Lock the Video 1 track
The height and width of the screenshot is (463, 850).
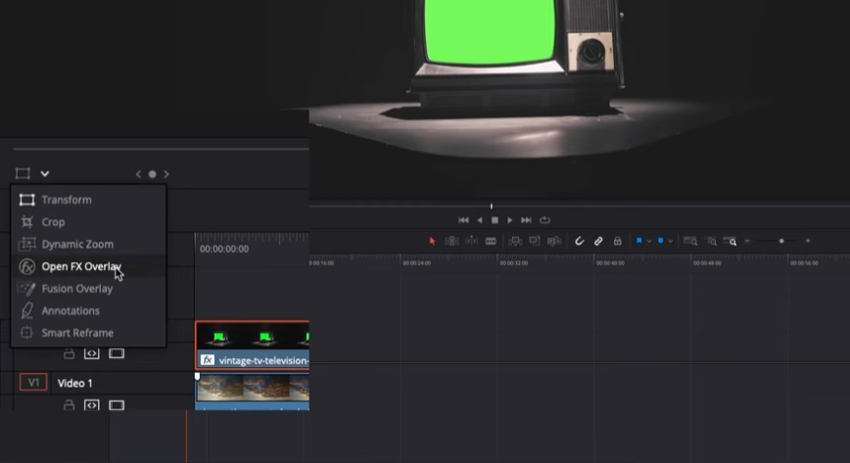coord(69,405)
